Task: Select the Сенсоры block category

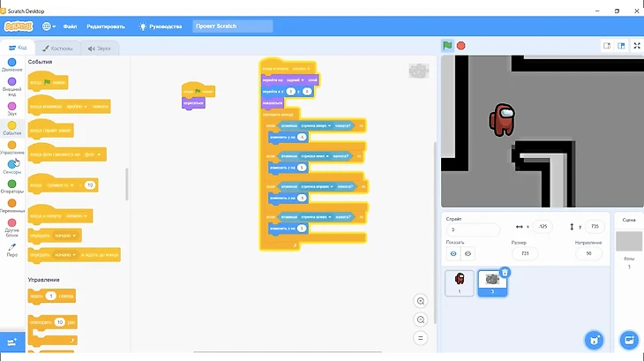Action: pyautogui.click(x=12, y=165)
